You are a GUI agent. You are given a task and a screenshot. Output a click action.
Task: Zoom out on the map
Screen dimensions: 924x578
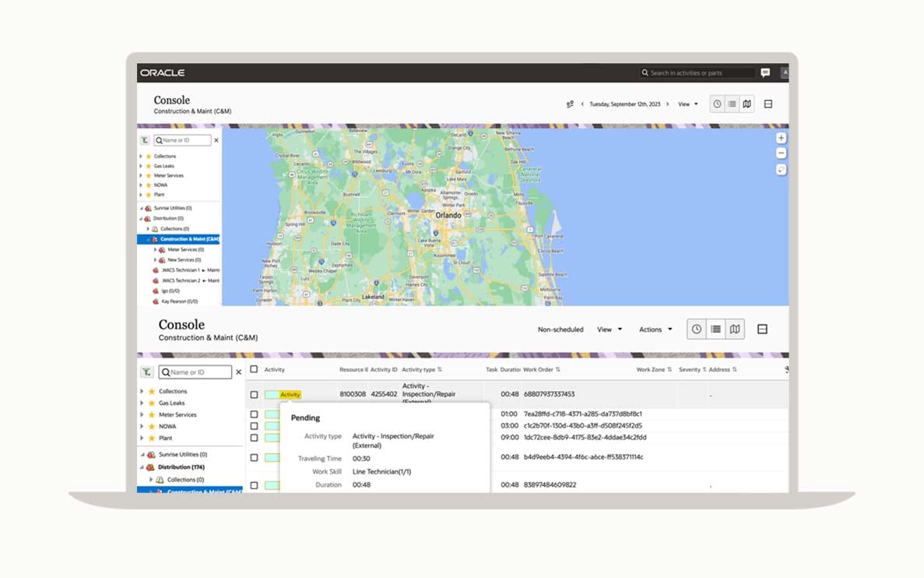pyautogui.click(x=781, y=153)
